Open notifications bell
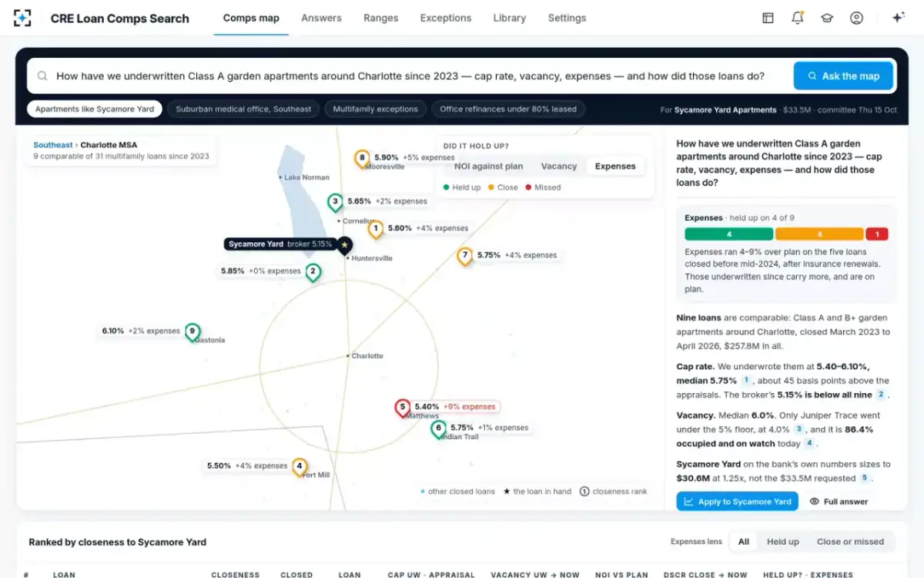 pyautogui.click(x=798, y=18)
